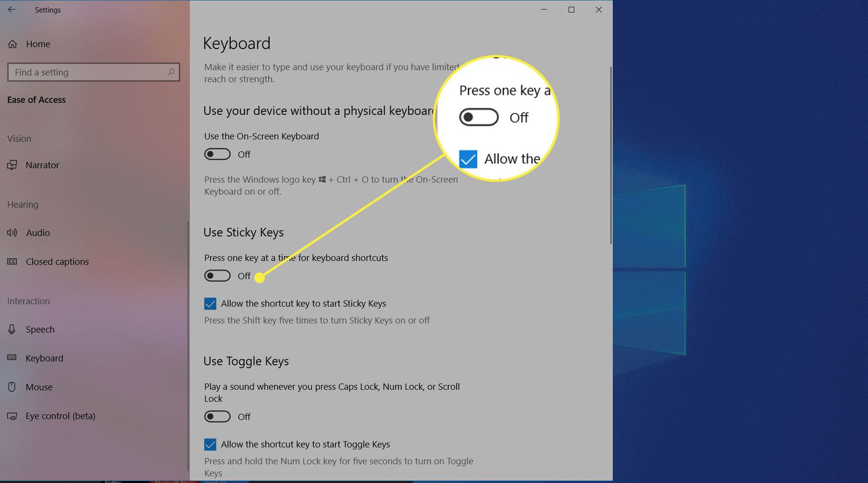Click the Eye control (beta) icon
This screenshot has width=868, height=483.
click(x=12, y=416)
